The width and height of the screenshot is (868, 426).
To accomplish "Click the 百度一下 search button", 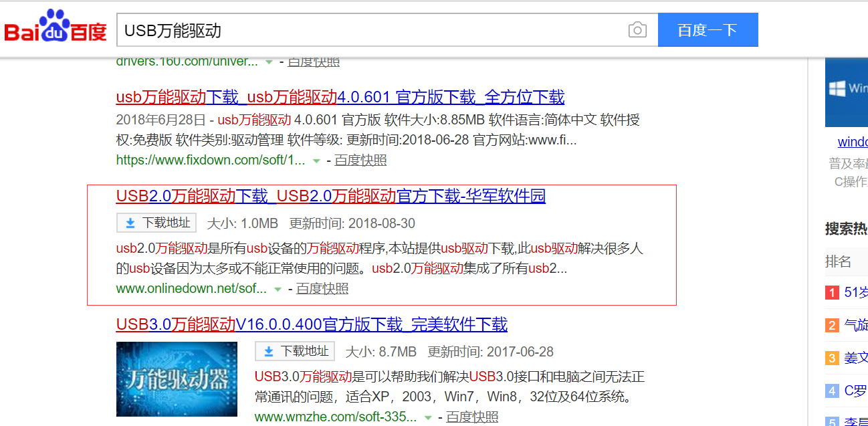I will pos(708,29).
